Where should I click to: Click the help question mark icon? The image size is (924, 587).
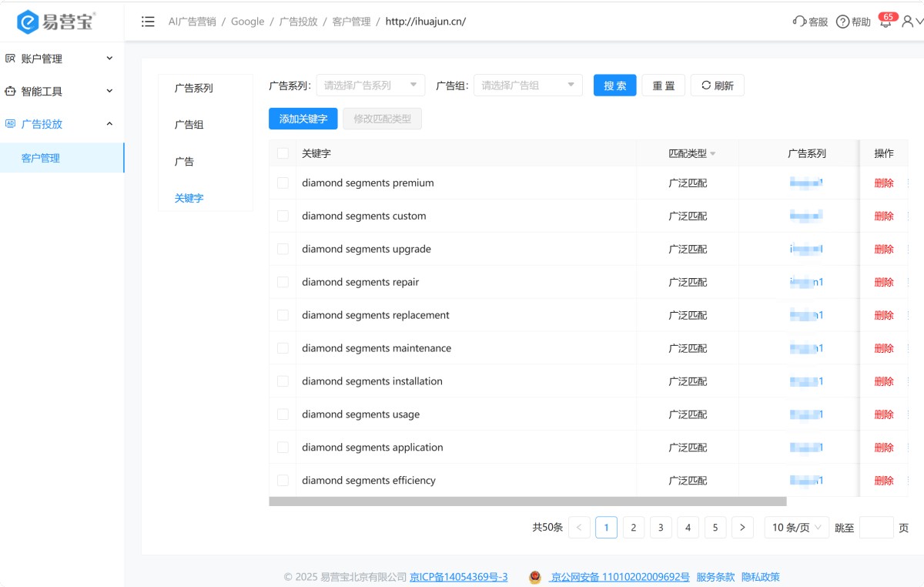[842, 22]
